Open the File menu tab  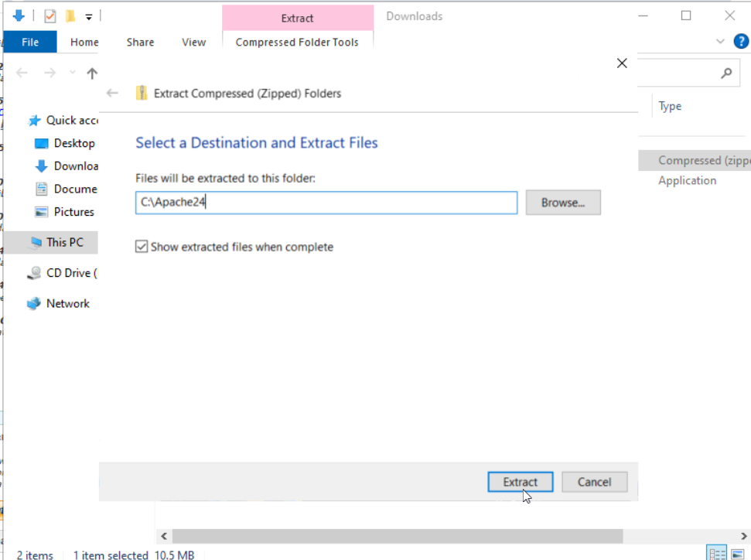point(30,43)
